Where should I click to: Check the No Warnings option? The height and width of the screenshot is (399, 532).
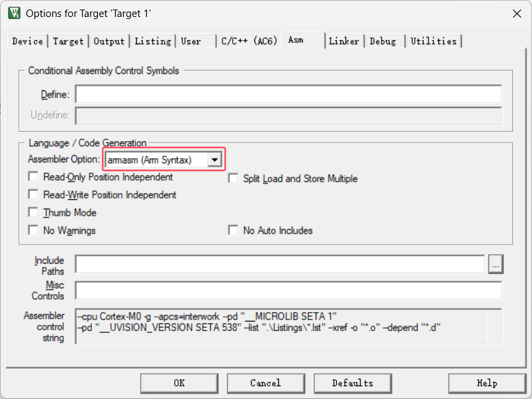point(33,230)
